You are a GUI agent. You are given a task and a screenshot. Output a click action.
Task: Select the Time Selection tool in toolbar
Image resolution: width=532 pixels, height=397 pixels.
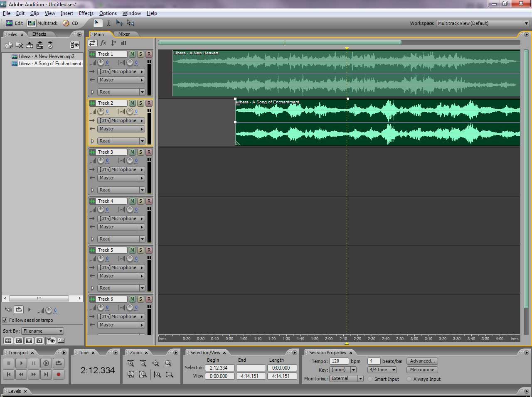[x=108, y=23]
